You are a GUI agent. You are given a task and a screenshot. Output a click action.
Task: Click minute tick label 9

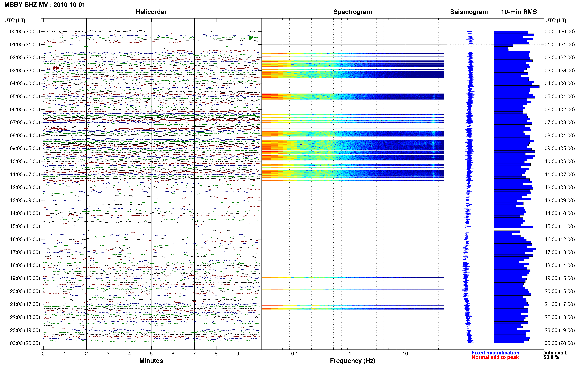click(x=238, y=354)
